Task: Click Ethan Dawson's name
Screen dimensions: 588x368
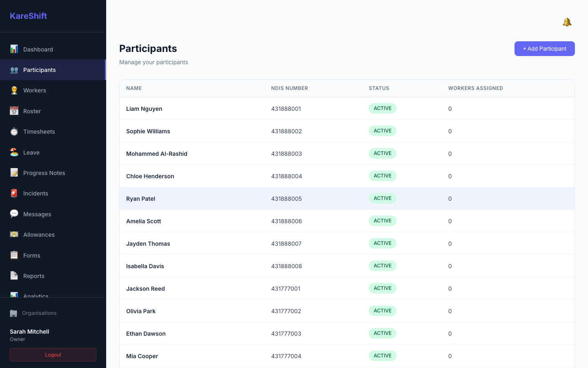Action: 146,334
